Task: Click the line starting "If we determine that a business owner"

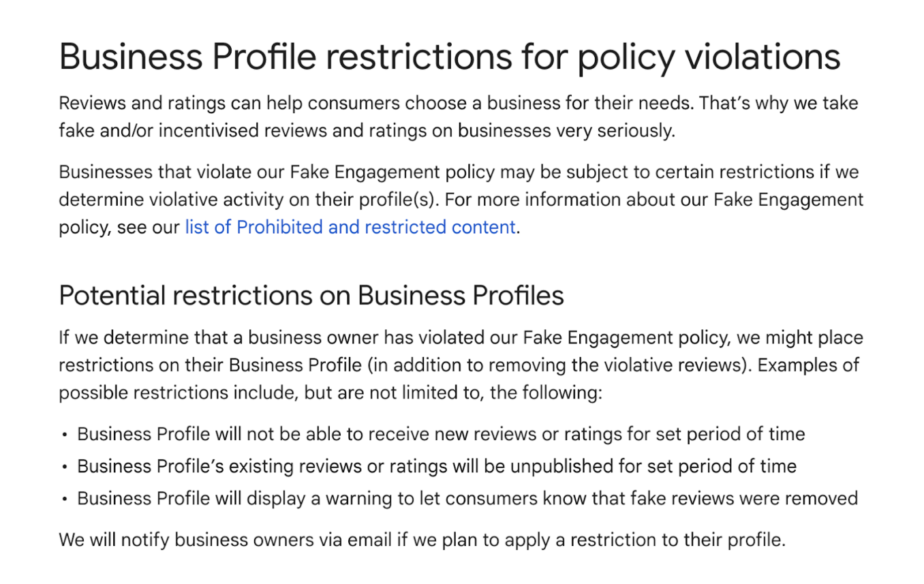Action: pyautogui.click(x=461, y=338)
